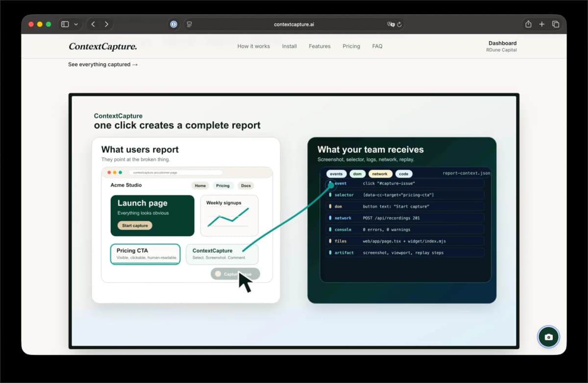Go forward with the forward arrow
Screen dimensions: 588x383
pos(106,24)
